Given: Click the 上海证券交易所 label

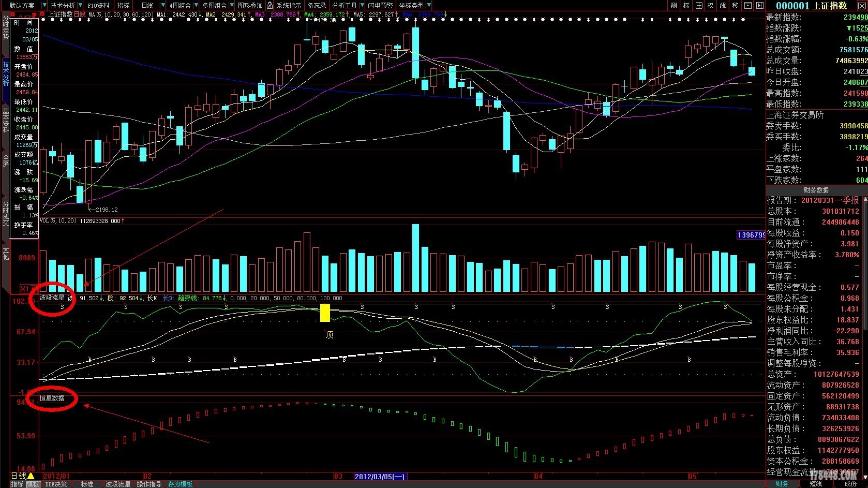Looking at the screenshot, I should (x=795, y=115).
